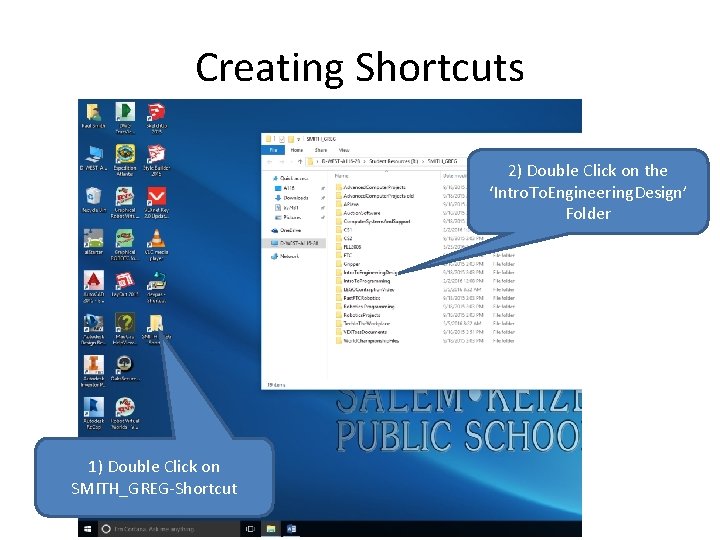
Task: Launch AutoCAD from the desktop
Action: coord(94,287)
